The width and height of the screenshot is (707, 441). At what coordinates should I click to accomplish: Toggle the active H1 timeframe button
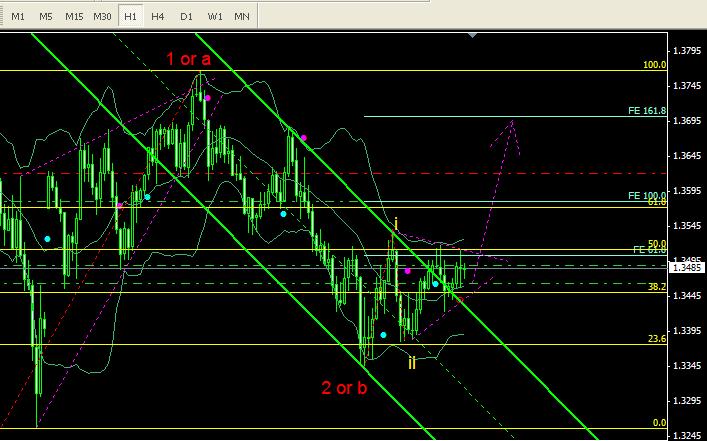pos(130,17)
